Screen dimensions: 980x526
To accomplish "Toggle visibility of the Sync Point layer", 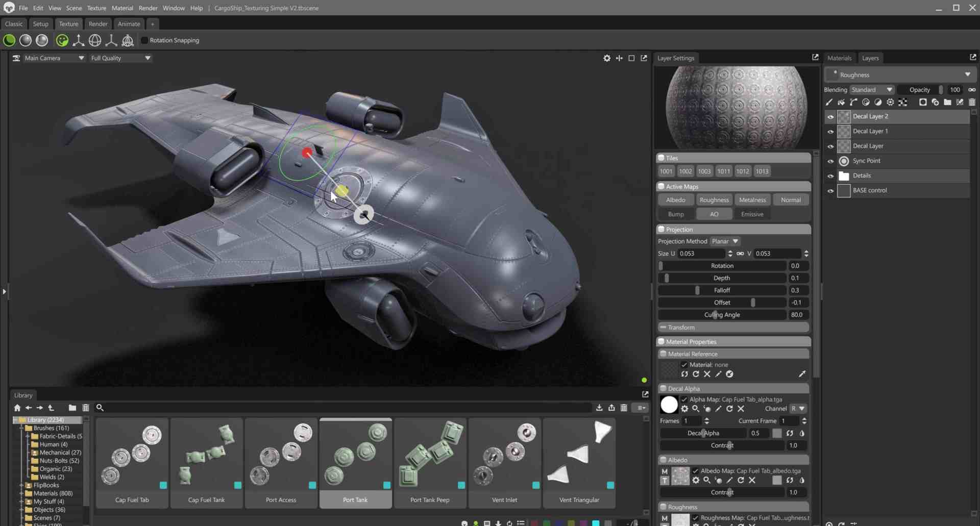I will (830, 161).
